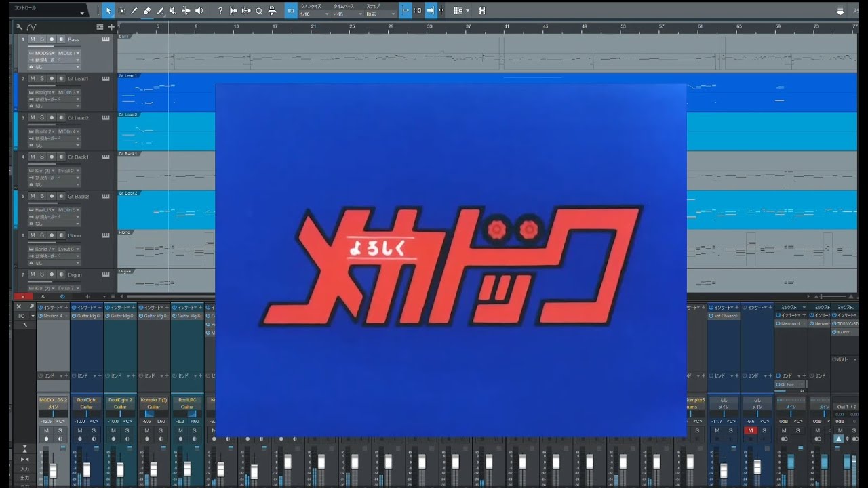This screenshot has width=868, height=488.
Task: Click the red global mute M button
Action: 22,296
